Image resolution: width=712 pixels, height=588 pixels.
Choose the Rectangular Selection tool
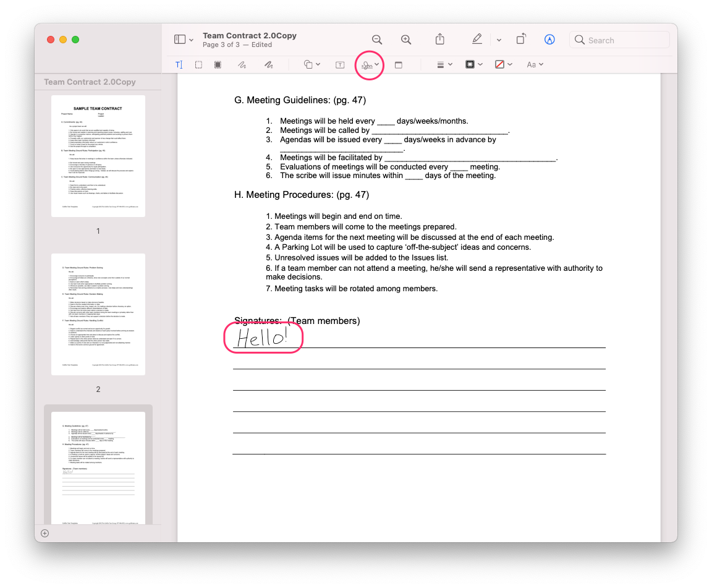coord(198,64)
